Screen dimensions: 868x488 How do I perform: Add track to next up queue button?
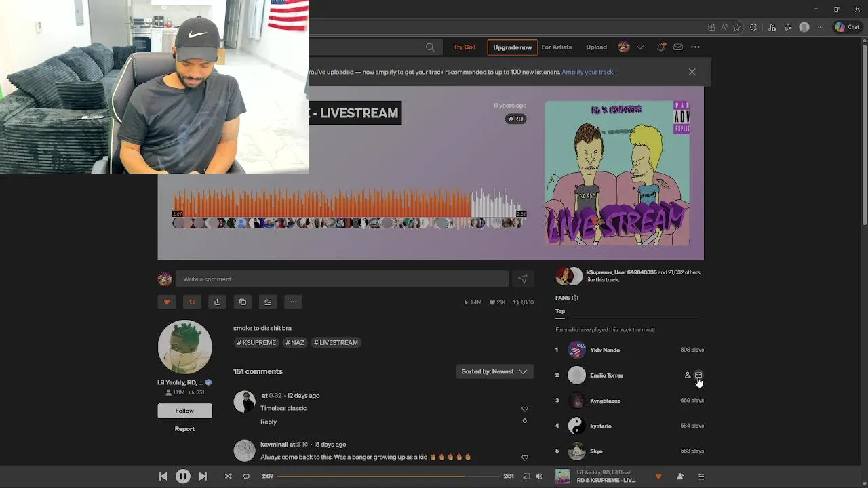pyautogui.click(x=268, y=302)
